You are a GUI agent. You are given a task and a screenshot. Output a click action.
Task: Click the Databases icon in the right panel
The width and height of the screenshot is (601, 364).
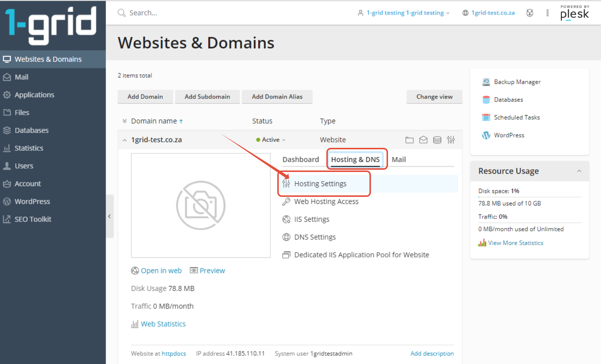(x=486, y=100)
